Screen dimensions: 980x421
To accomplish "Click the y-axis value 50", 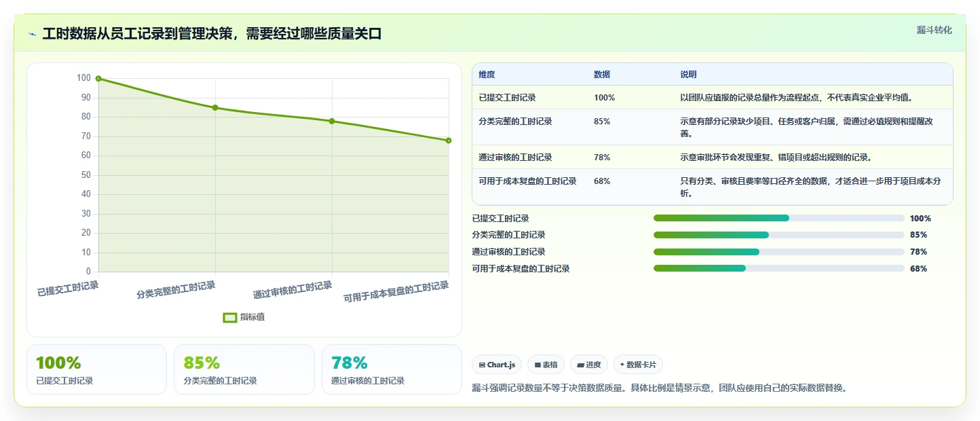I will point(86,175).
